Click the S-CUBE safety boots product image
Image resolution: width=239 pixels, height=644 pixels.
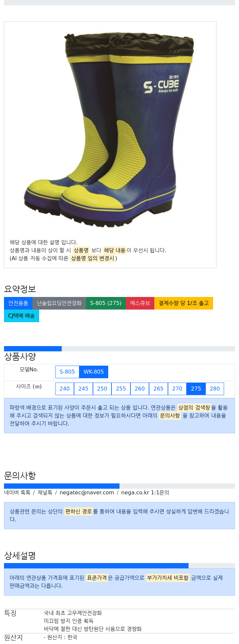tap(110, 129)
